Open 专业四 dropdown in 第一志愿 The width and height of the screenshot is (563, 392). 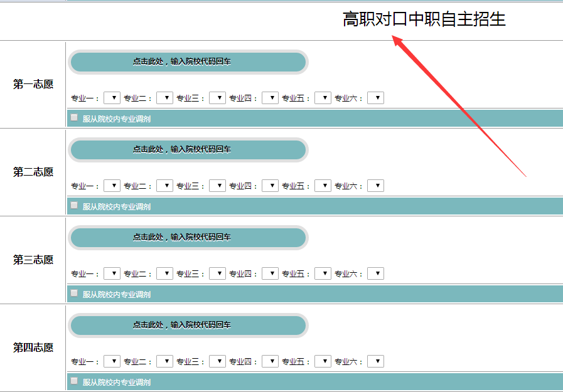coord(270,98)
